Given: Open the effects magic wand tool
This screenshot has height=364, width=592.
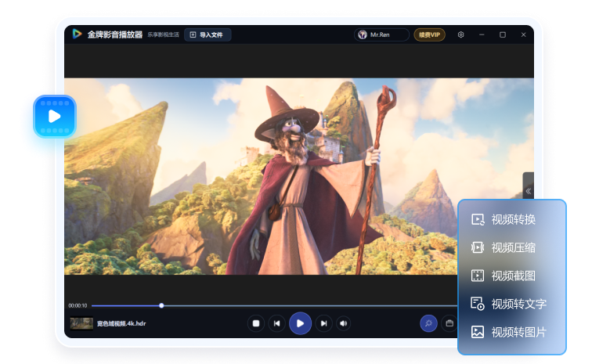Looking at the screenshot, I should tap(428, 323).
